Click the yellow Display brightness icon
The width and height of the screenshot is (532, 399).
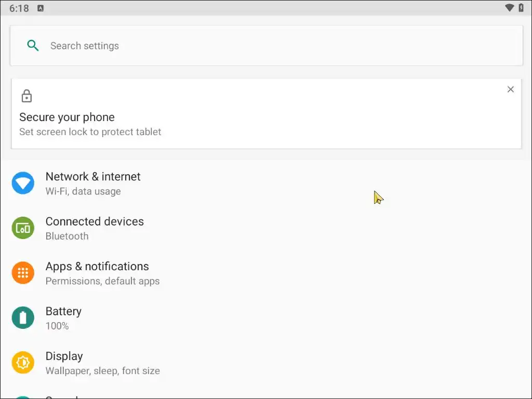pos(23,363)
